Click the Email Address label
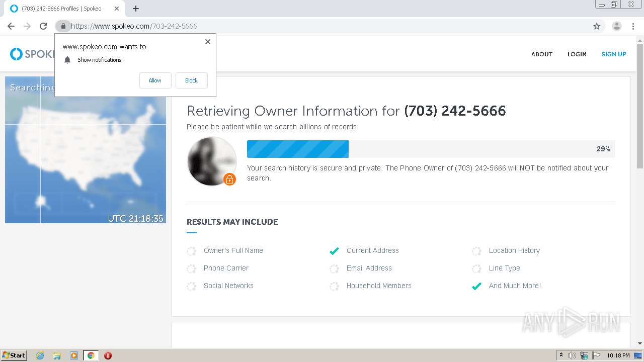Viewport: 644px width, 362px height. (x=369, y=268)
